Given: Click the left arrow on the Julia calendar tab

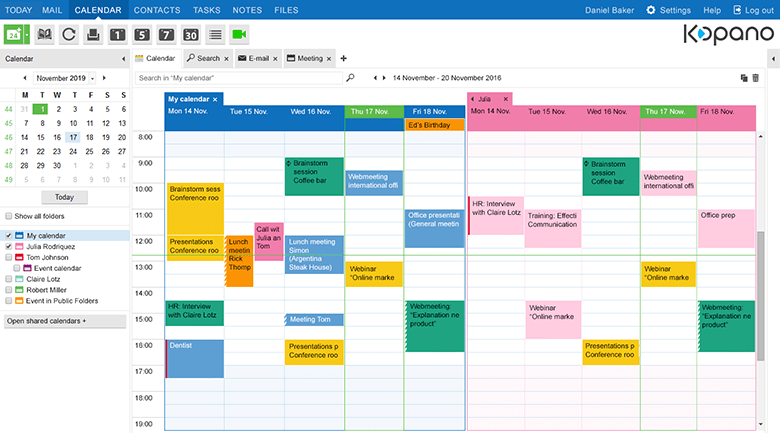Looking at the screenshot, I should coord(473,99).
